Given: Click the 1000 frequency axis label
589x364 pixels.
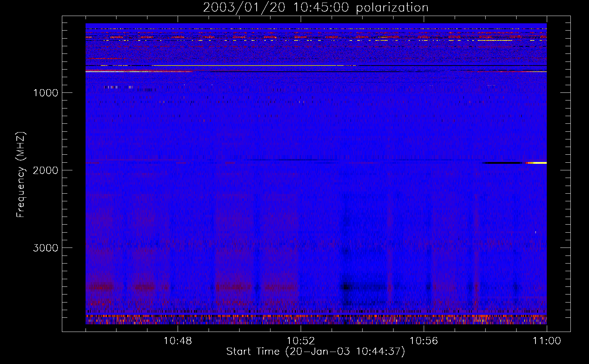Looking at the screenshot, I should pos(46,93).
